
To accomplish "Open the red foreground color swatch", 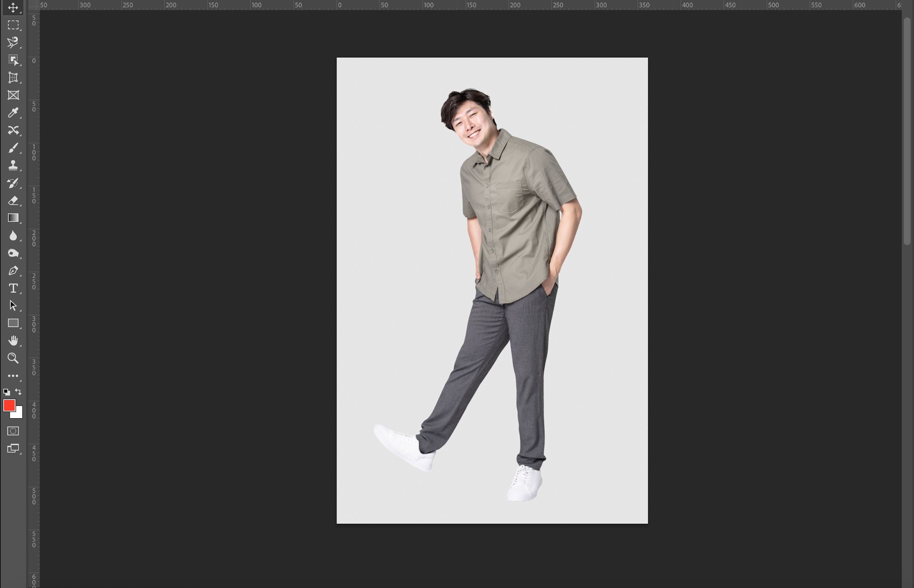I will tap(9, 406).
